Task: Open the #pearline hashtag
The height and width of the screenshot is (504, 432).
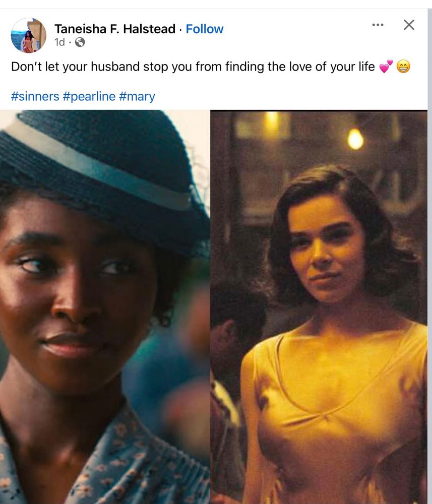Action: [89, 96]
